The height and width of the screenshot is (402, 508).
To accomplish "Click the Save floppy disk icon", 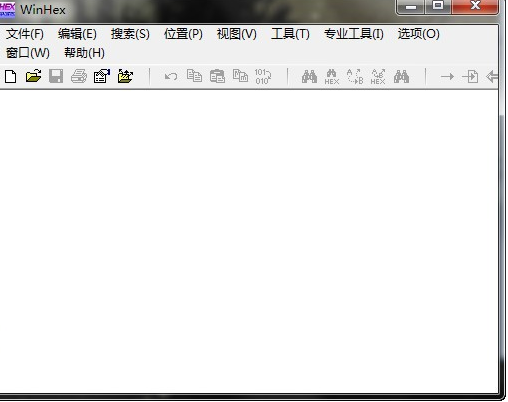I will pyautogui.click(x=56, y=76).
